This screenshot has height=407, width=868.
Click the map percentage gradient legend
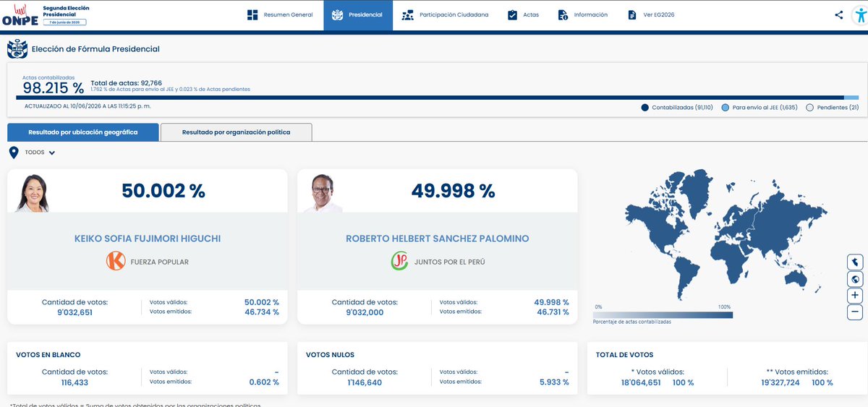pos(663,314)
